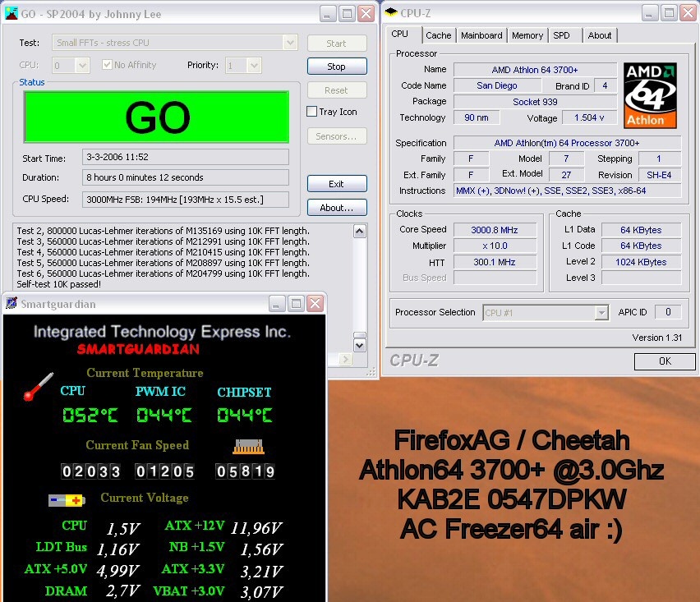
Task: Open the Processor Selection dropdown
Action: coord(601,313)
